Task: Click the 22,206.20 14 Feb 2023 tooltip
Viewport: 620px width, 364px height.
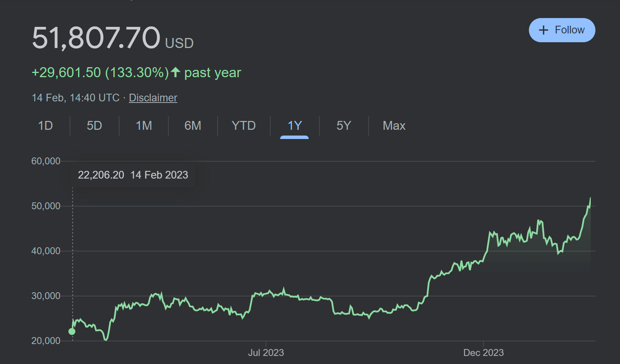Action: click(x=133, y=175)
